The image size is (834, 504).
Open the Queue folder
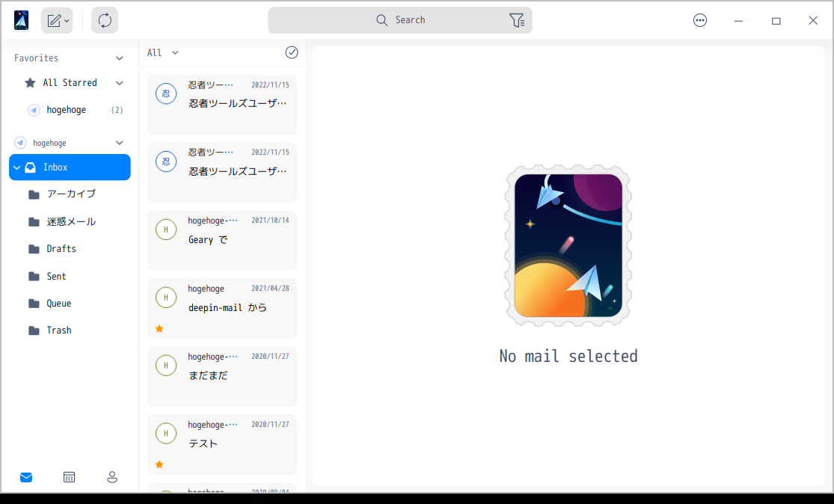(x=70, y=304)
